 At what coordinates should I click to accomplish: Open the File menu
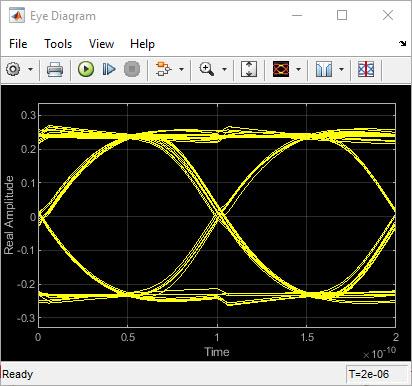(18, 44)
